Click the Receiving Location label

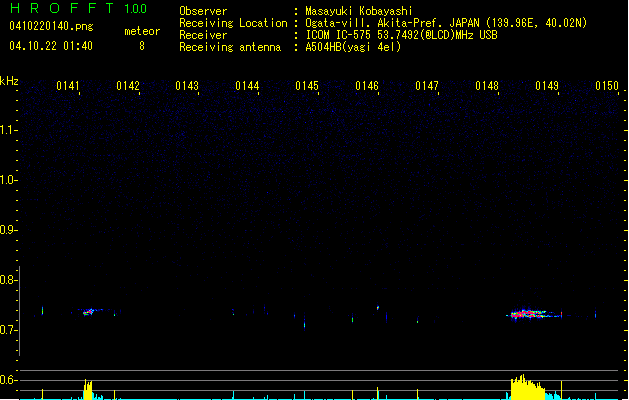click(233, 23)
